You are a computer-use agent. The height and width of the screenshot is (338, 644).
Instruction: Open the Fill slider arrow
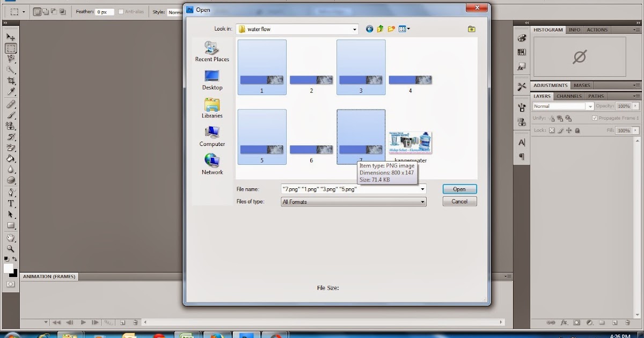636,130
